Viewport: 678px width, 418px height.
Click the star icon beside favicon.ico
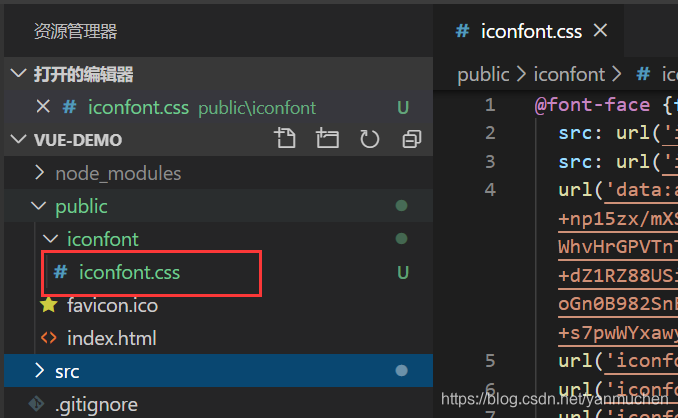[49, 305]
